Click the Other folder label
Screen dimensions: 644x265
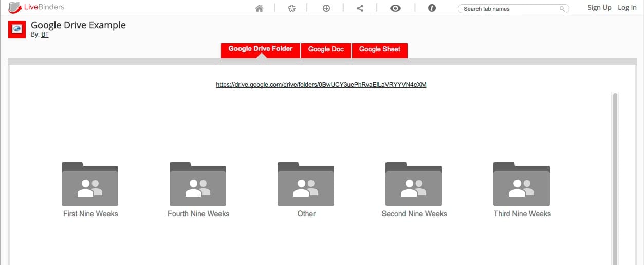[306, 214]
